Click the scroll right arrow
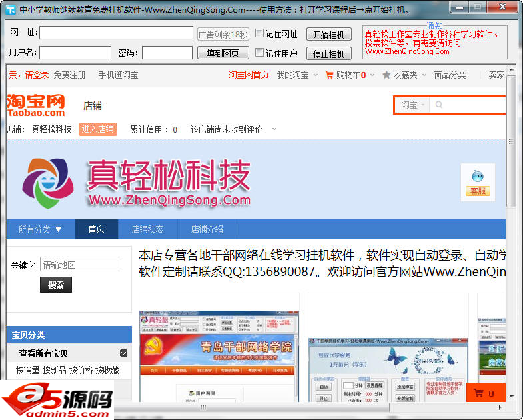The image size is (523, 420). pyautogui.click(x=499, y=407)
